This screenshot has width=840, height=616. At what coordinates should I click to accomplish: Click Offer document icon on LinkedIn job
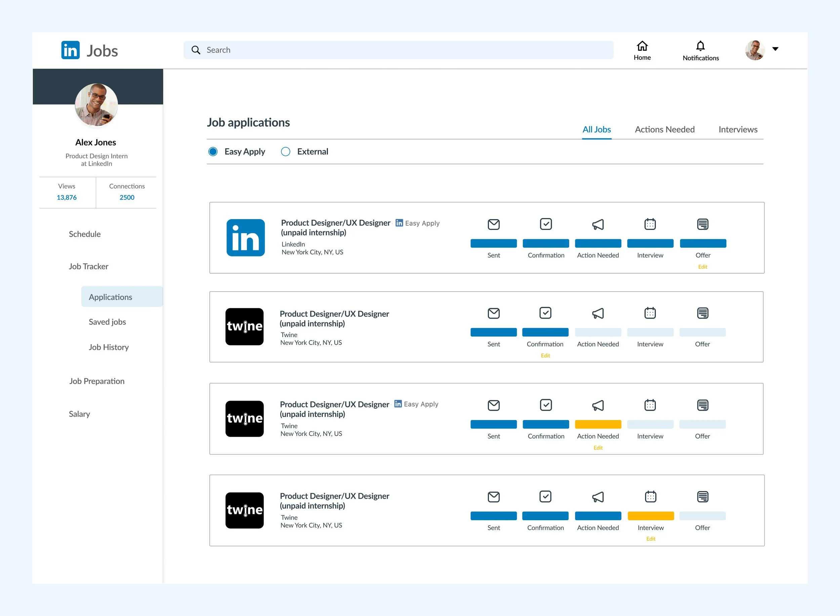coord(703,224)
